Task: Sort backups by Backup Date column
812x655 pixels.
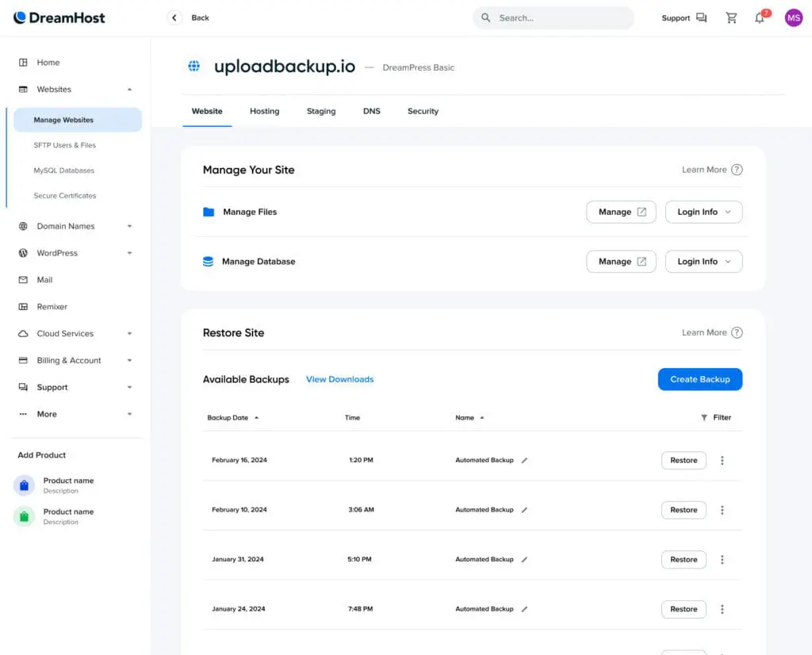Action: click(x=232, y=417)
